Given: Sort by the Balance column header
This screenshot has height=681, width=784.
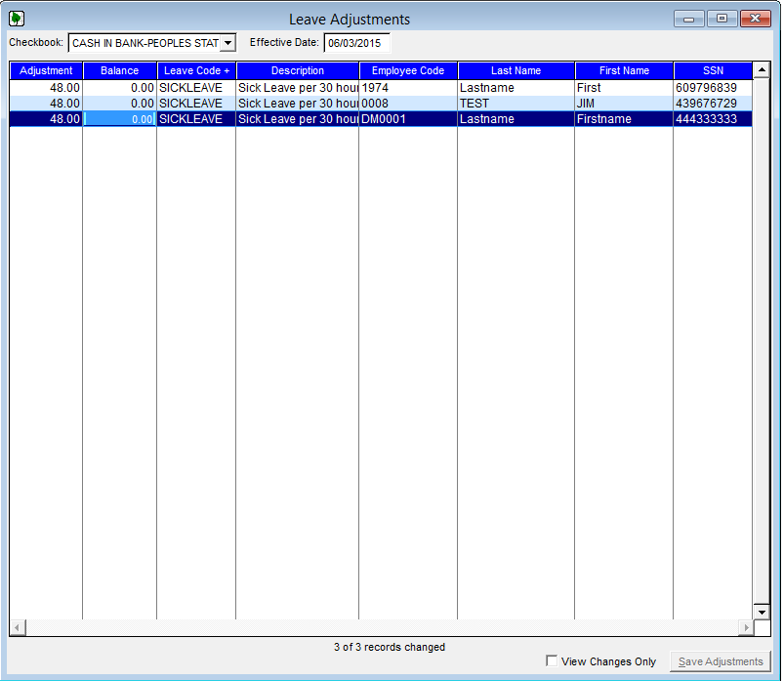Looking at the screenshot, I should pos(119,70).
